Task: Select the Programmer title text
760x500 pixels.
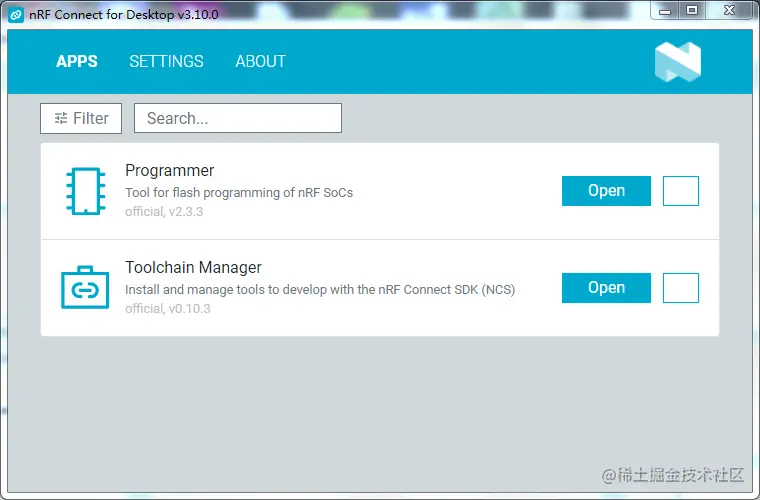Action: click(x=169, y=171)
